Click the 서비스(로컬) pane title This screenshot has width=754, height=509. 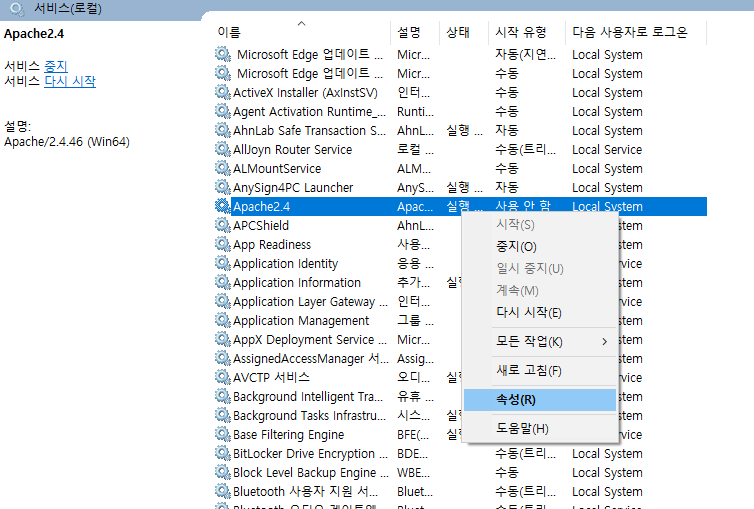click(68, 9)
